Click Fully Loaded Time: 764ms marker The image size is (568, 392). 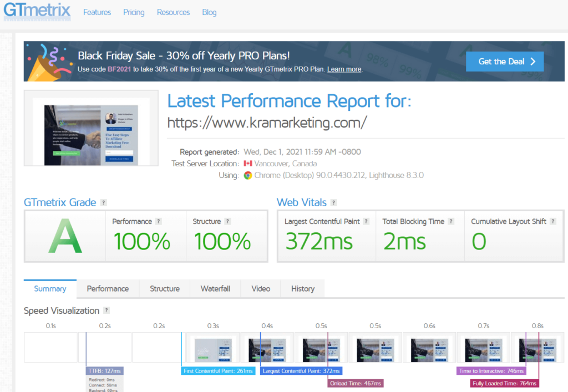[x=504, y=383]
